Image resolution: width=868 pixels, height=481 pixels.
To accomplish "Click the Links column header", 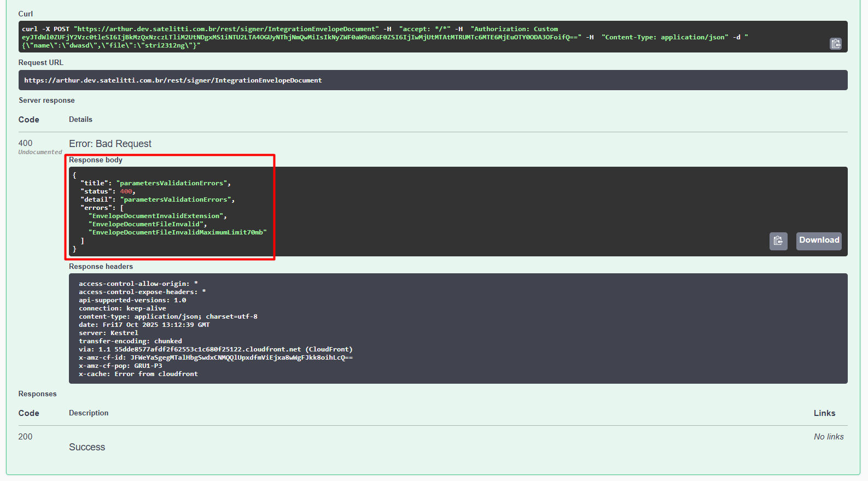I will click(x=824, y=413).
